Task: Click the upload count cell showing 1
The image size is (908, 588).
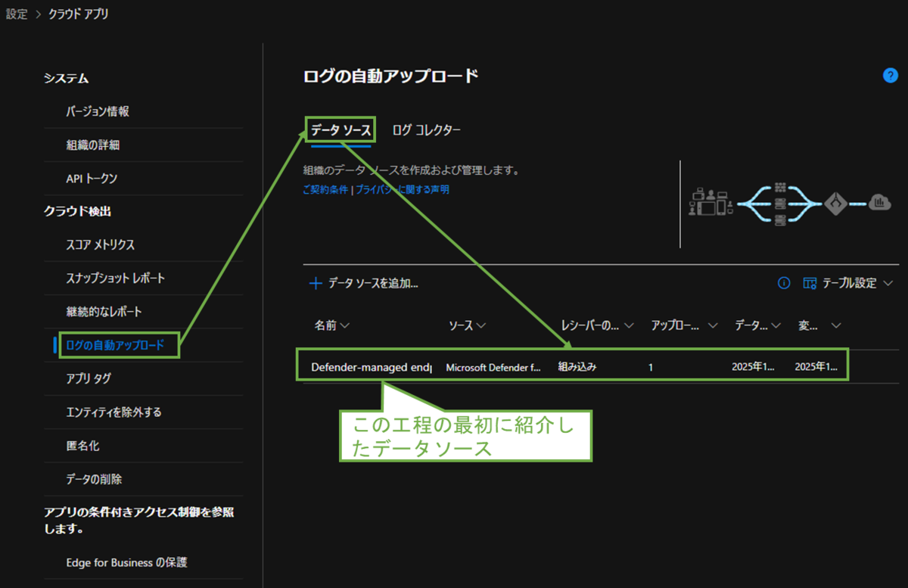Action: [651, 367]
